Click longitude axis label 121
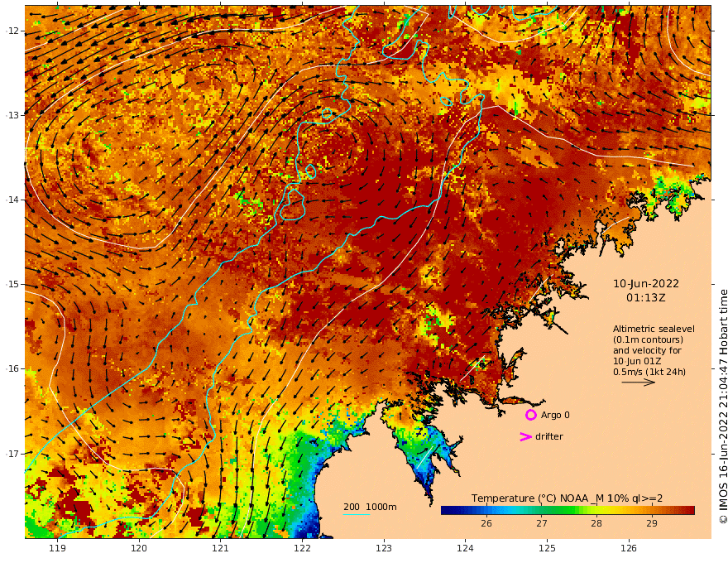This screenshot has height=563, width=728. pos(221,548)
